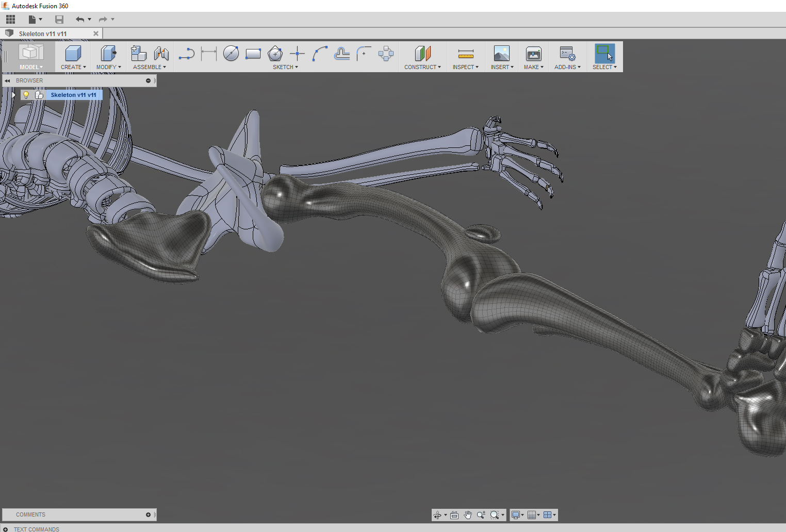This screenshot has height=532, width=786.
Task: Select Skeleton v11 v11 in the browser
Action: click(73, 95)
